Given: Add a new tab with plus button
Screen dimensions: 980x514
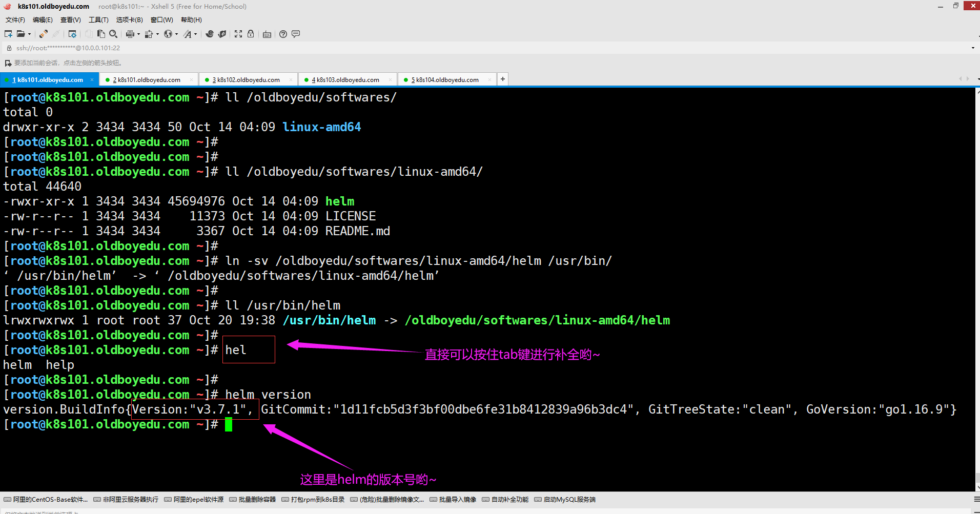Looking at the screenshot, I should (503, 79).
